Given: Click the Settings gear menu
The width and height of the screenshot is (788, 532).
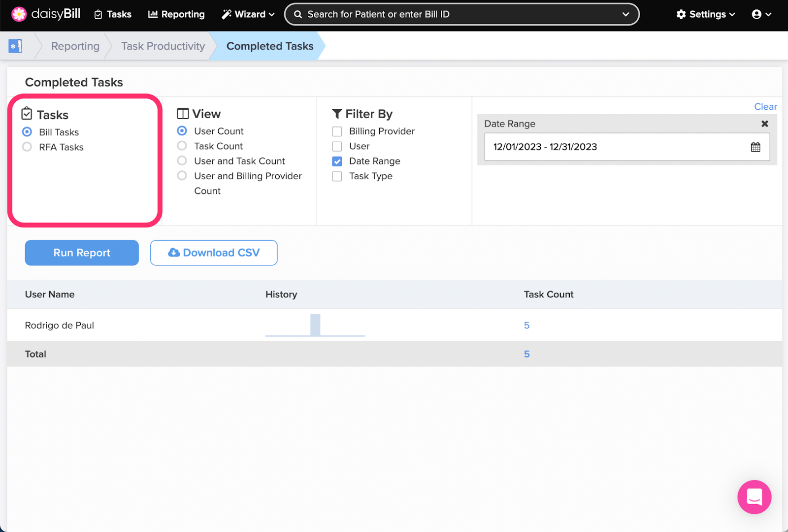Looking at the screenshot, I should coord(705,14).
